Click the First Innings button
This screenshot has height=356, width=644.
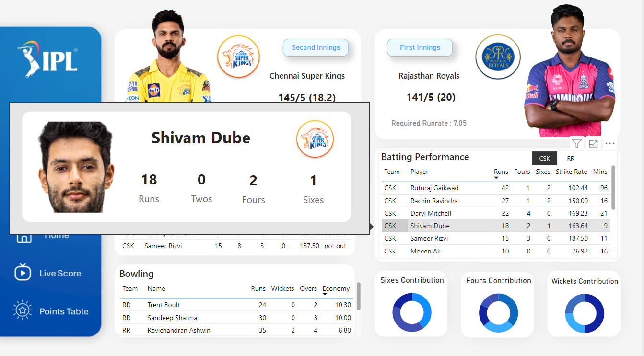coord(420,47)
